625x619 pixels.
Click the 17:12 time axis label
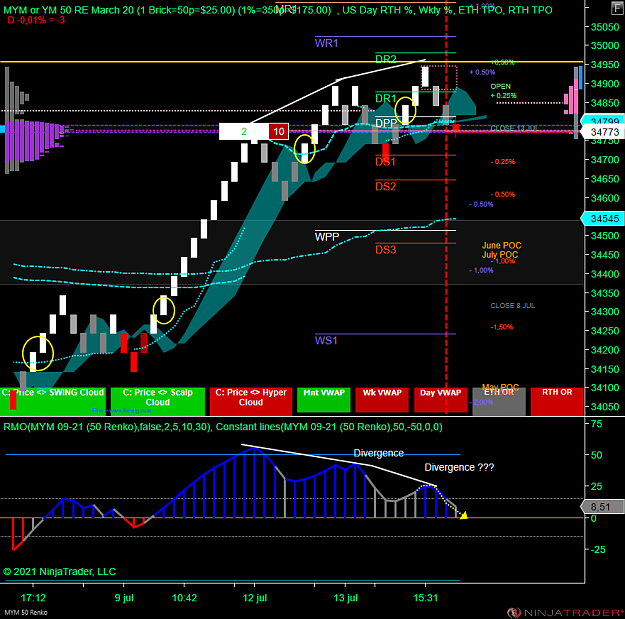pyautogui.click(x=33, y=598)
